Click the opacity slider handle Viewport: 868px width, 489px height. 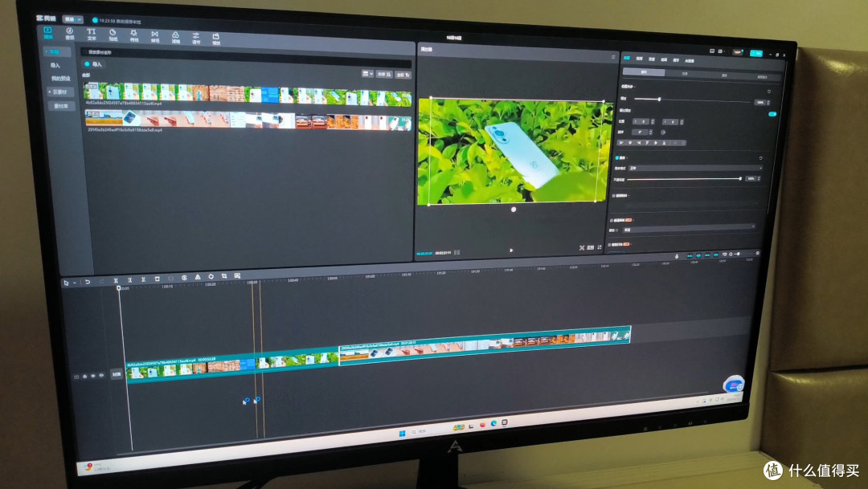point(740,179)
